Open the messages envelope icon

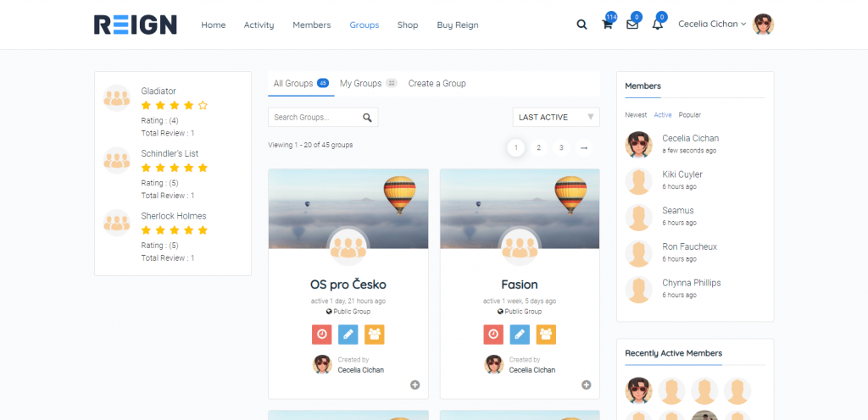[632, 25]
